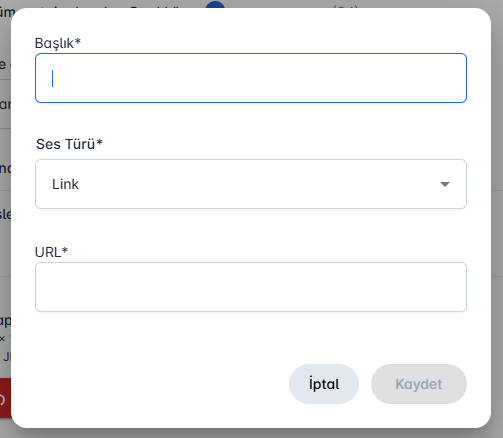This screenshot has height=438, width=503.
Task: Click the Başlık* field label
Action: pyautogui.click(x=58, y=43)
